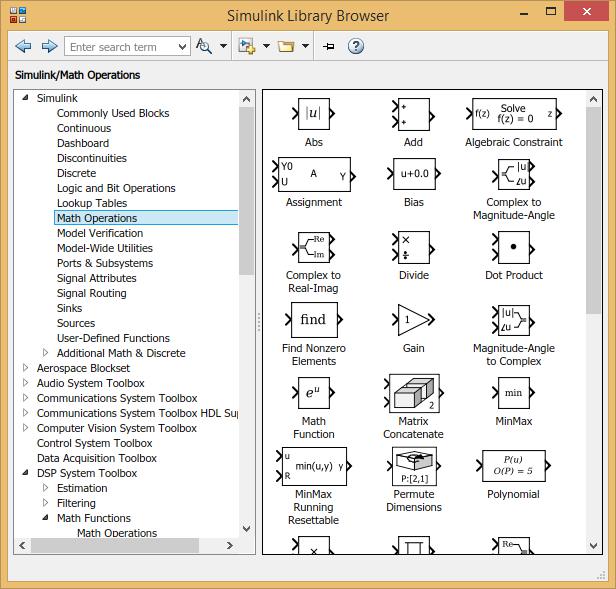Open the Lookup Tables library
Image resolution: width=616 pixels, height=589 pixels.
tap(92, 203)
